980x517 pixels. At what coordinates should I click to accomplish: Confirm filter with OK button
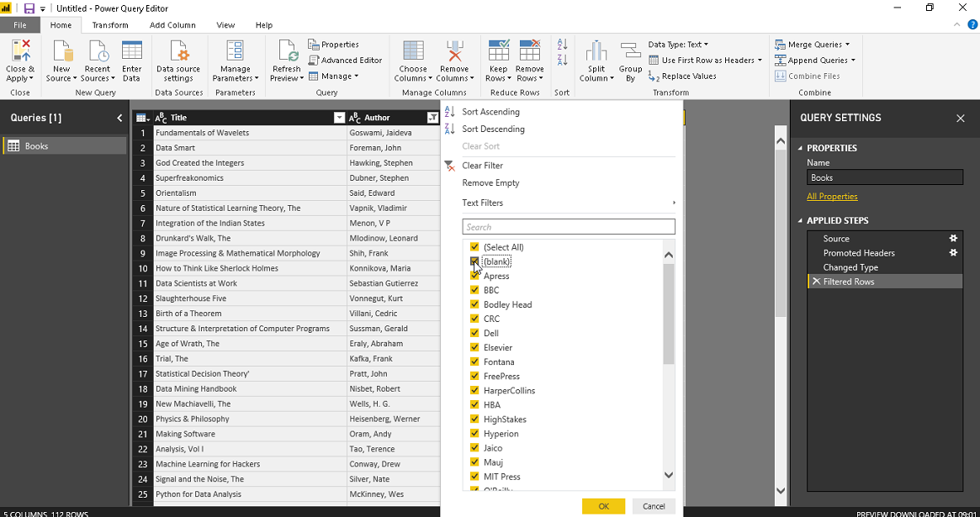tap(603, 506)
